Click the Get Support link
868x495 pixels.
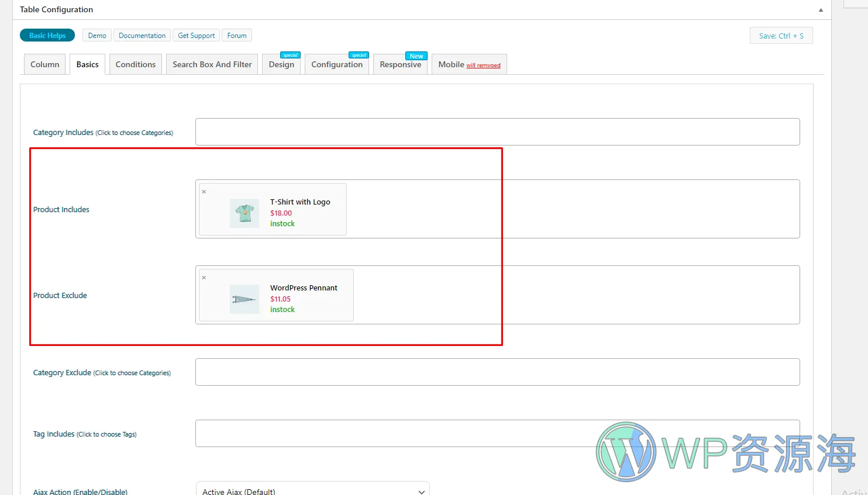coord(197,36)
